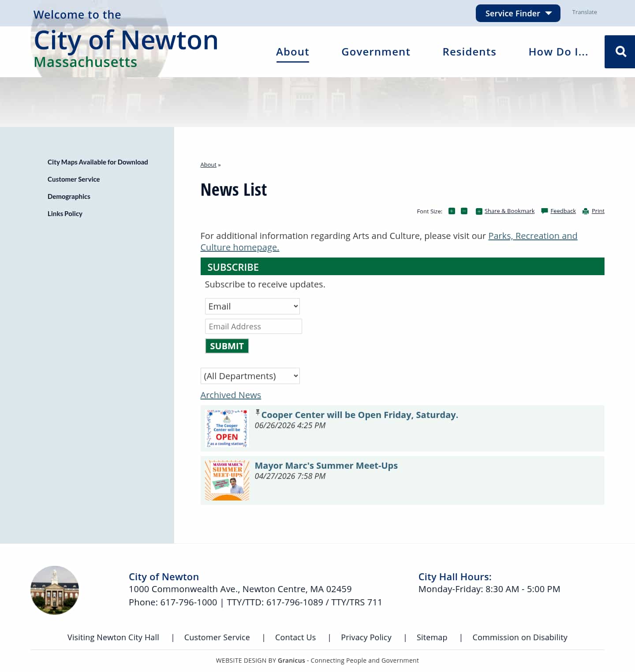Open the Government menu
Image resolution: width=635 pixels, height=672 pixels.
(376, 52)
